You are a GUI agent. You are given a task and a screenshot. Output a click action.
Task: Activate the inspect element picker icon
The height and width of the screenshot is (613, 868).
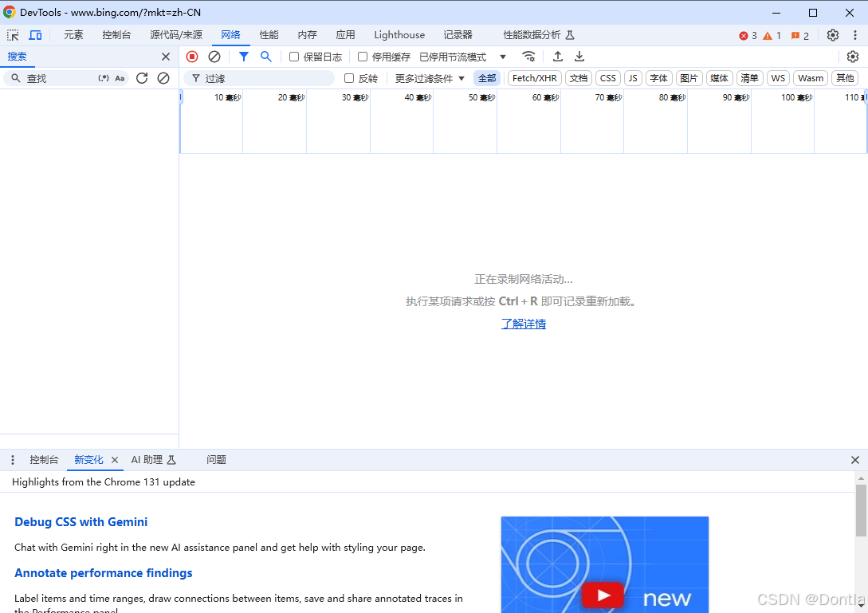(13, 35)
